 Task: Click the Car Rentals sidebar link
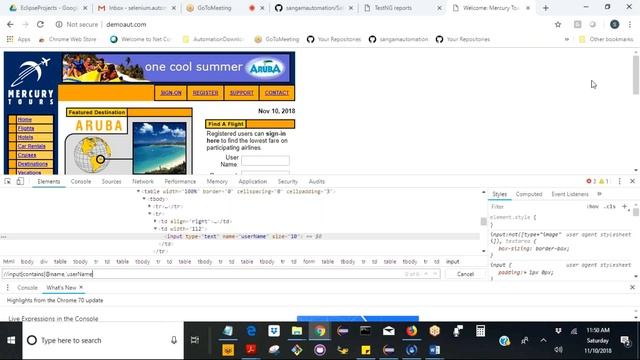click(31, 146)
